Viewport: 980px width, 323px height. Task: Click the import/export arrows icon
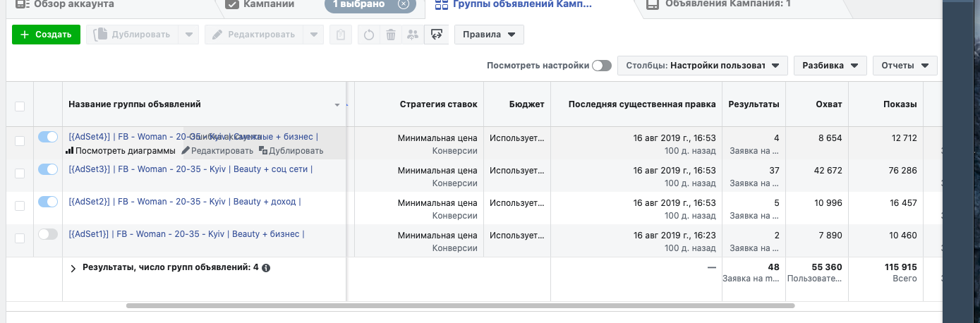click(x=437, y=35)
